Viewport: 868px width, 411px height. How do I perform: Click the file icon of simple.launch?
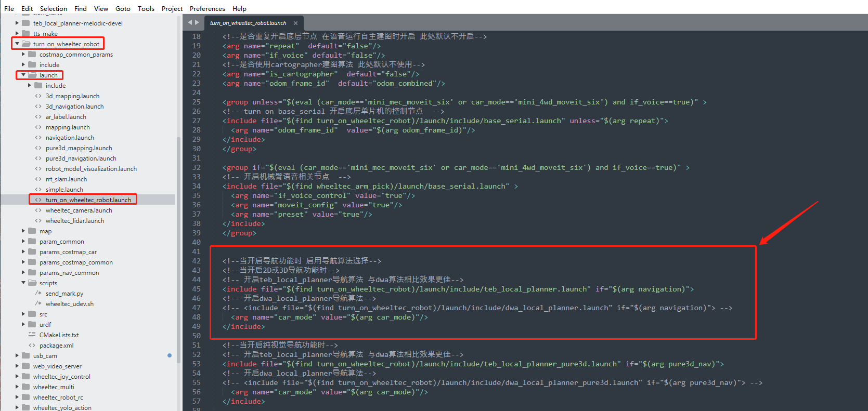tap(38, 190)
